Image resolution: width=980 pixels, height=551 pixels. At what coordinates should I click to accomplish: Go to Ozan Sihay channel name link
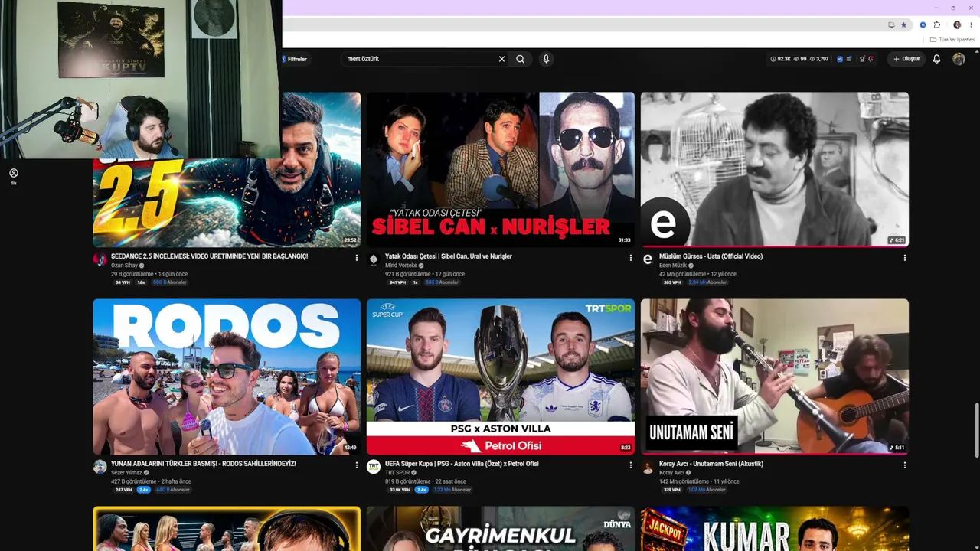pyautogui.click(x=124, y=266)
